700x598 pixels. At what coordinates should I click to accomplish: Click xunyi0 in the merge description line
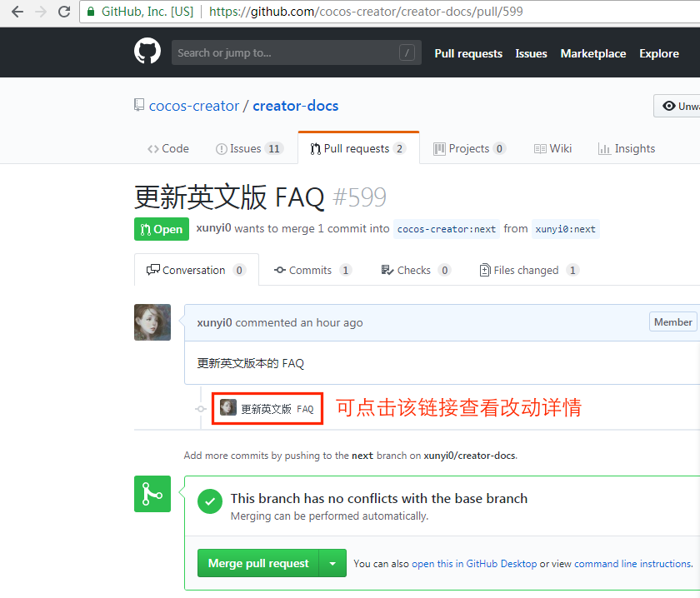pyautogui.click(x=214, y=228)
